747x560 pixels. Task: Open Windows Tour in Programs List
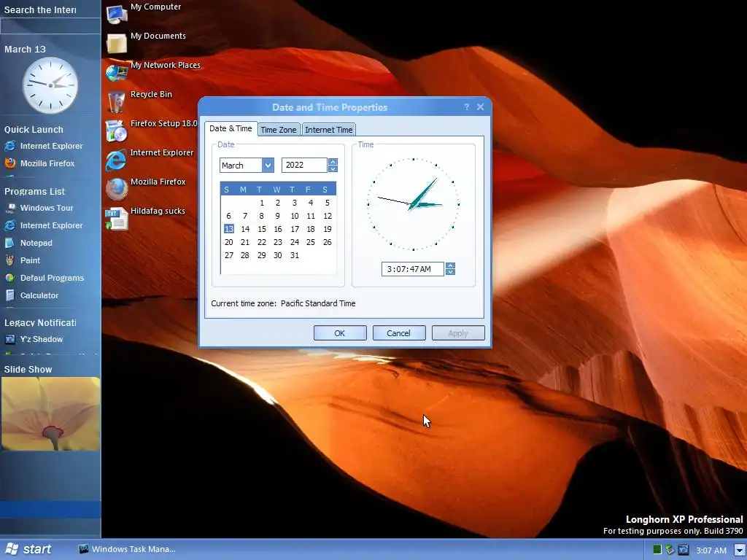click(39, 208)
